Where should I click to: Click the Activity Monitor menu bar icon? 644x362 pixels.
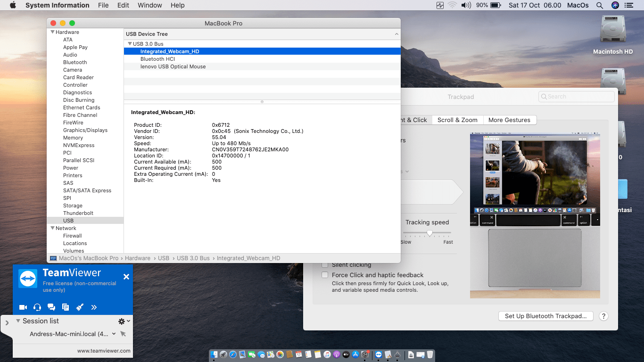[x=440, y=5]
